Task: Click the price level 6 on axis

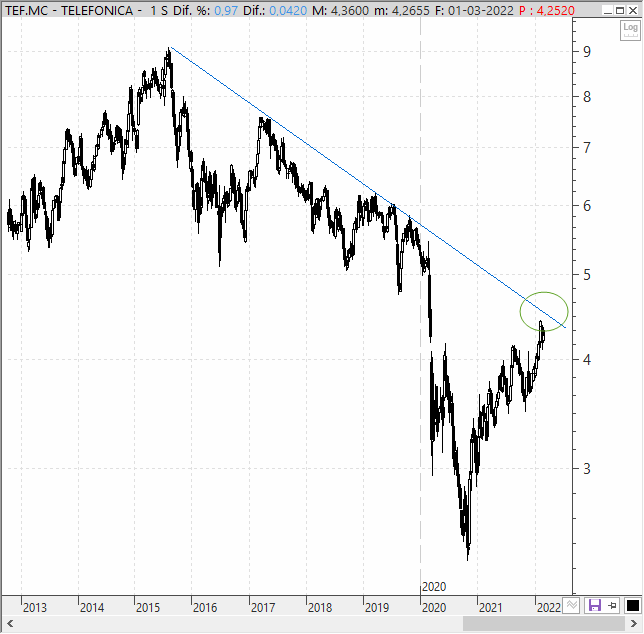Action: click(587, 206)
